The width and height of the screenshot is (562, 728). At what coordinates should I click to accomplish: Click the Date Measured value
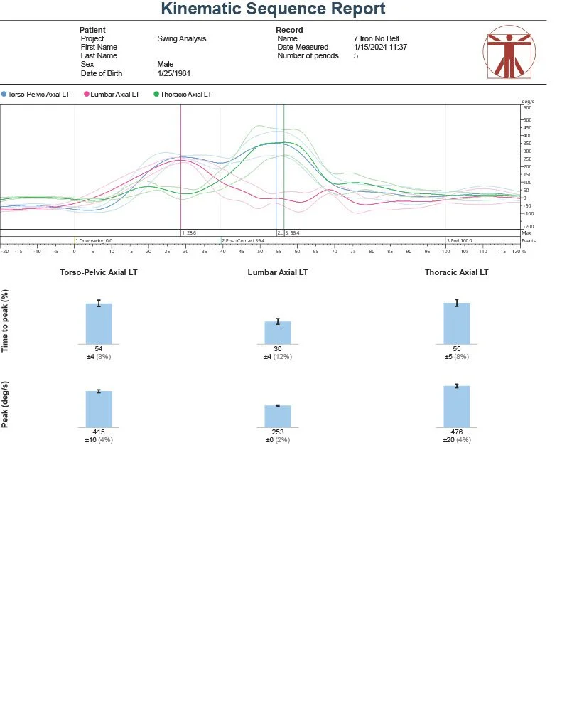[380, 47]
